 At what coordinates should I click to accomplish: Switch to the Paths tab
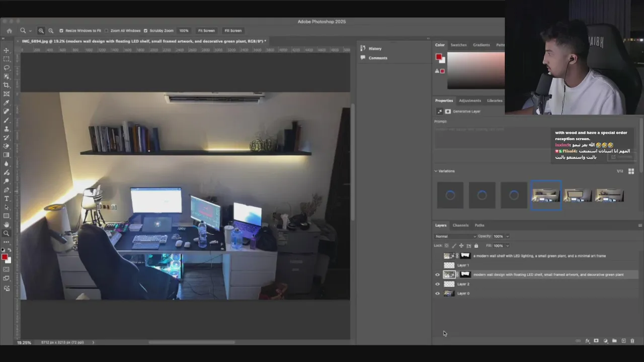tap(479, 225)
